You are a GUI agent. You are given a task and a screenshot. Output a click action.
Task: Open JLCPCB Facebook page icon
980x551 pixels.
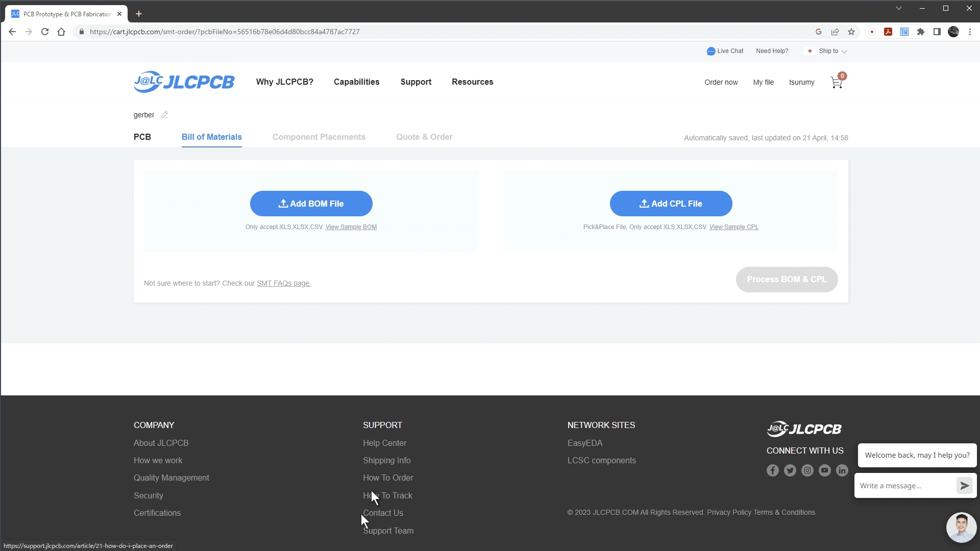pyautogui.click(x=772, y=470)
